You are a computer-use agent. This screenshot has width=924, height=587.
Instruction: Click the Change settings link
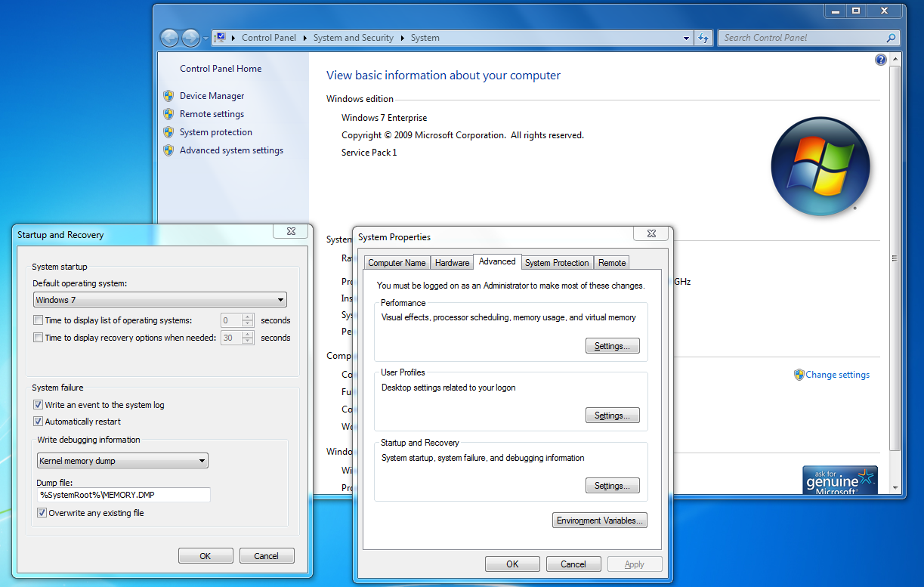pos(837,375)
